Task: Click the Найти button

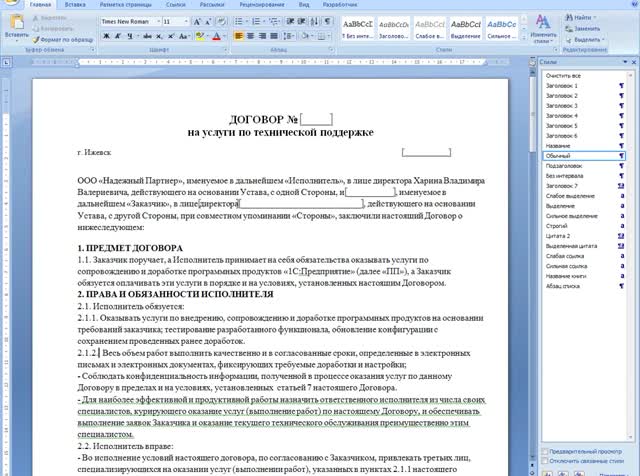Action: pyautogui.click(x=580, y=18)
